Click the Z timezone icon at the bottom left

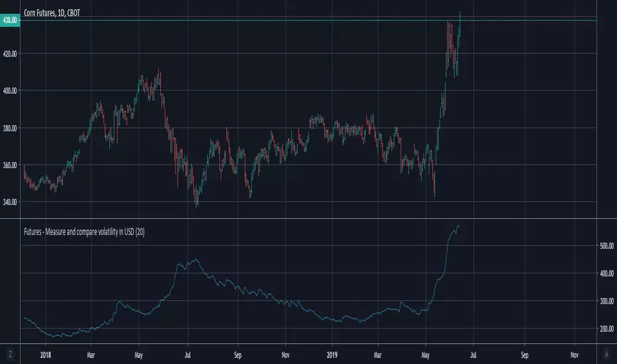click(10, 355)
